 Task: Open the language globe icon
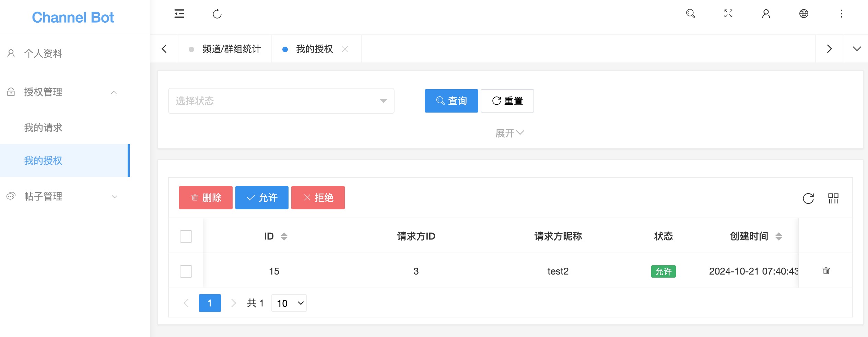point(804,14)
